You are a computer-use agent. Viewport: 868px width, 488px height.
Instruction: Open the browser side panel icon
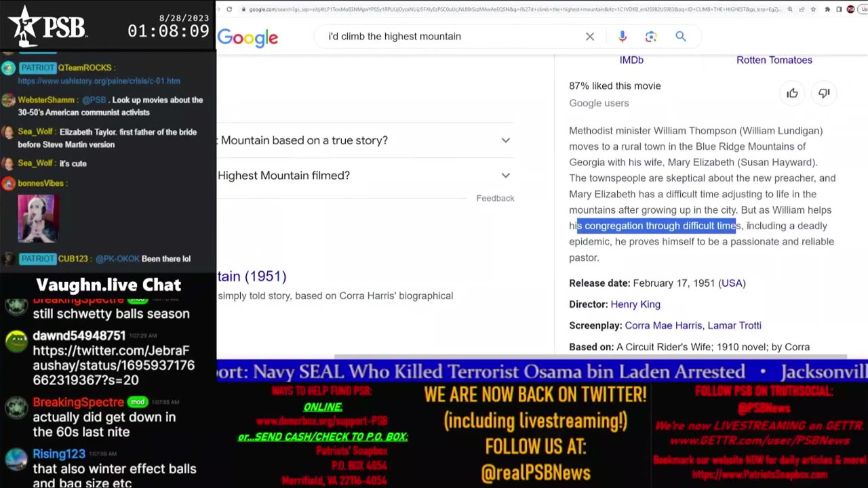839,9
